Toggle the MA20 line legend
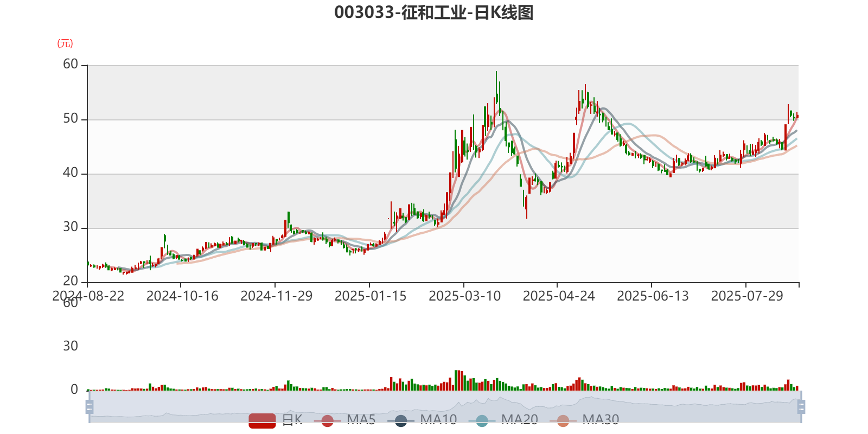The height and width of the screenshot is (434, 868). (x=503, y=420)
